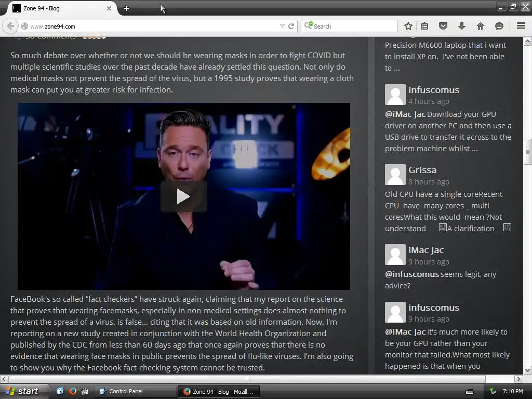Open the URL history dropdown arrow
Screen dimensions: 532x399
282,26
